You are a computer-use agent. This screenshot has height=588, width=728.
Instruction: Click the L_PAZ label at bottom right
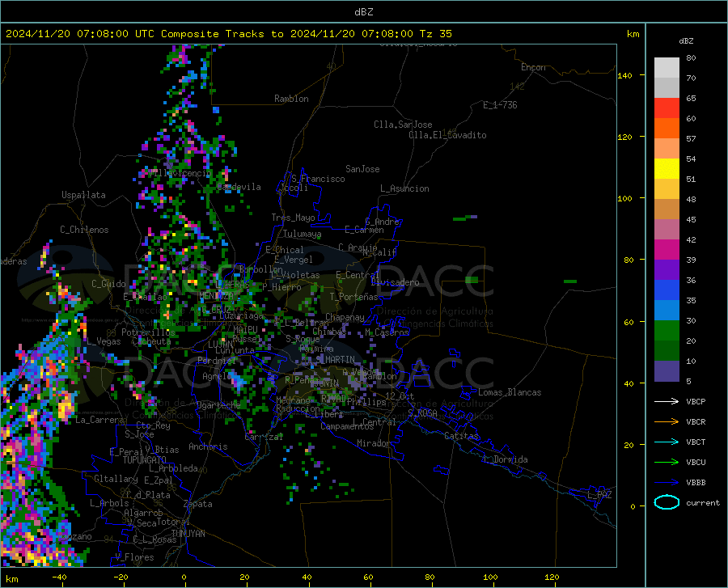coord(599,495)
